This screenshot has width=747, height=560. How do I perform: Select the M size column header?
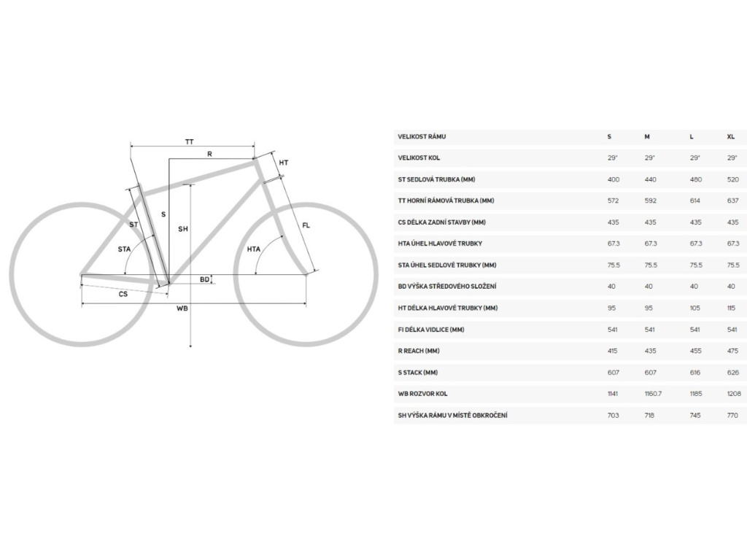(647, 136)
